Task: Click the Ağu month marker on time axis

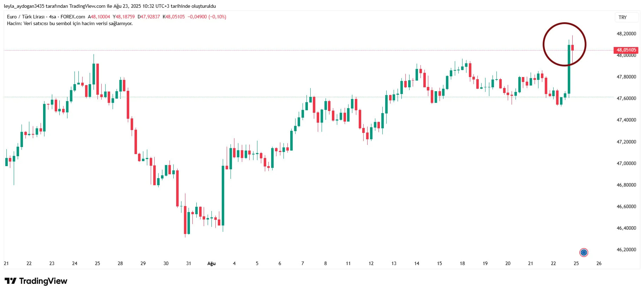Action: pyautogui.click(x=211, y=263)
